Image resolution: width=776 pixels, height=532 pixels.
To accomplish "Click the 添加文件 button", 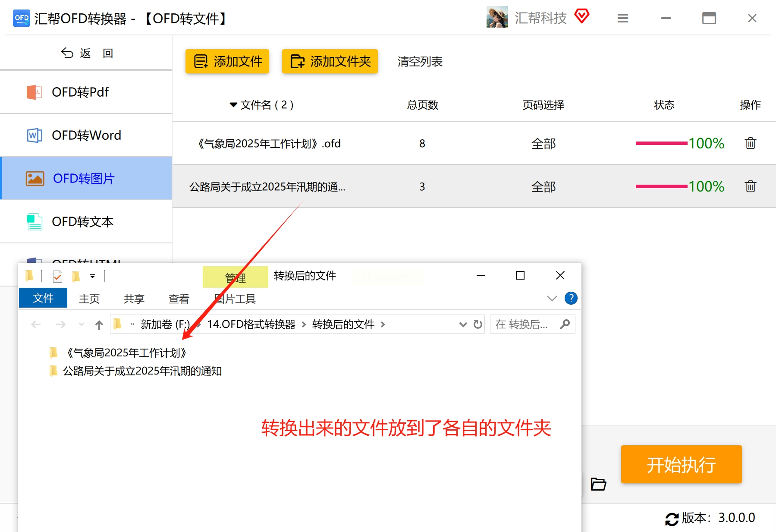I will [x=227, y=61].
